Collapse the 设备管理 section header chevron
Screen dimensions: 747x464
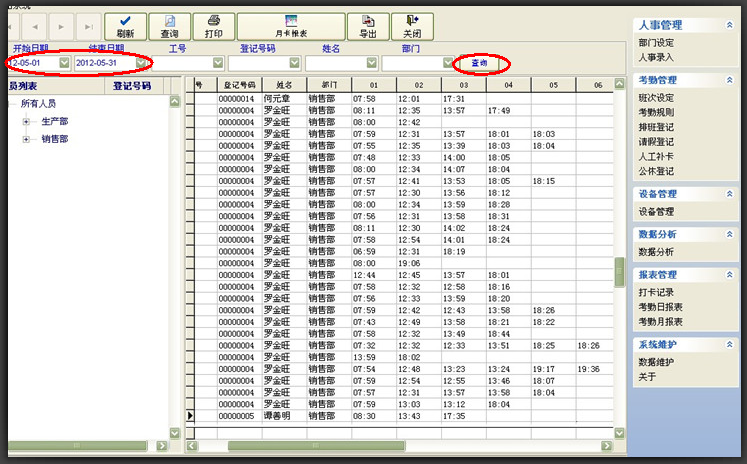click(x=729, y=194)
